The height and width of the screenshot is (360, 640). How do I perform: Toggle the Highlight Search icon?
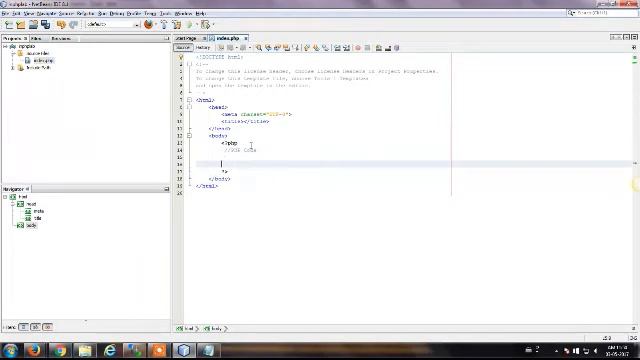coord(287,48)
